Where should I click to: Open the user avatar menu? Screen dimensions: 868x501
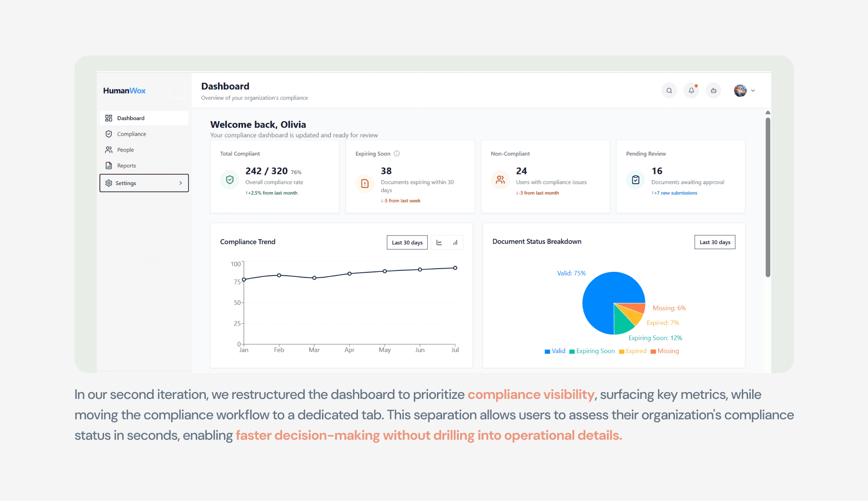click(744, 91)
